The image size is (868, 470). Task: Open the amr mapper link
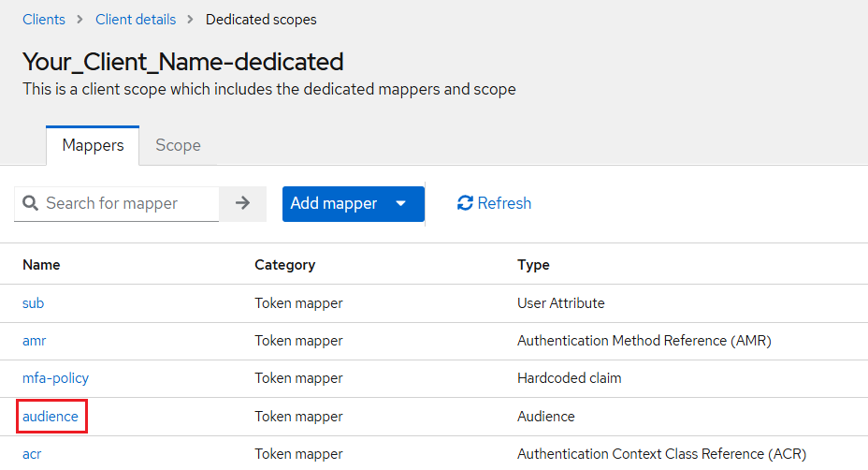click(35, 341)
